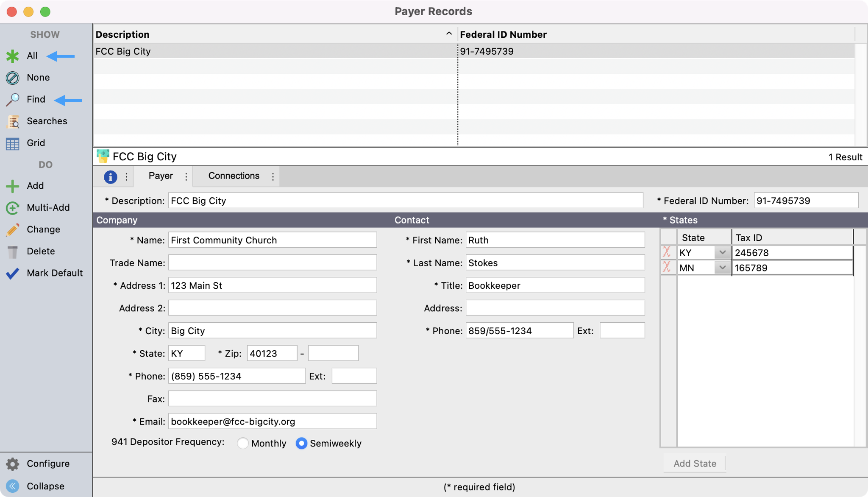Switch to Grid view icon
Screen dimensions: 868x497
[13, 143]
